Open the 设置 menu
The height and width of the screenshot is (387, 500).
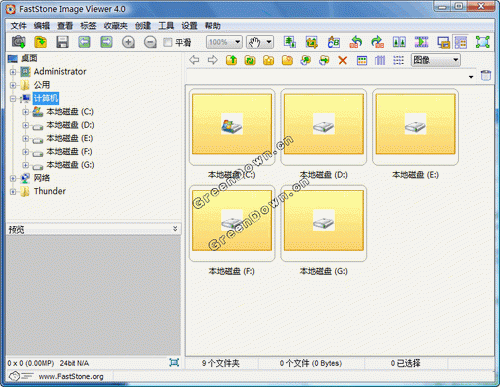click(x=189, y=26)
